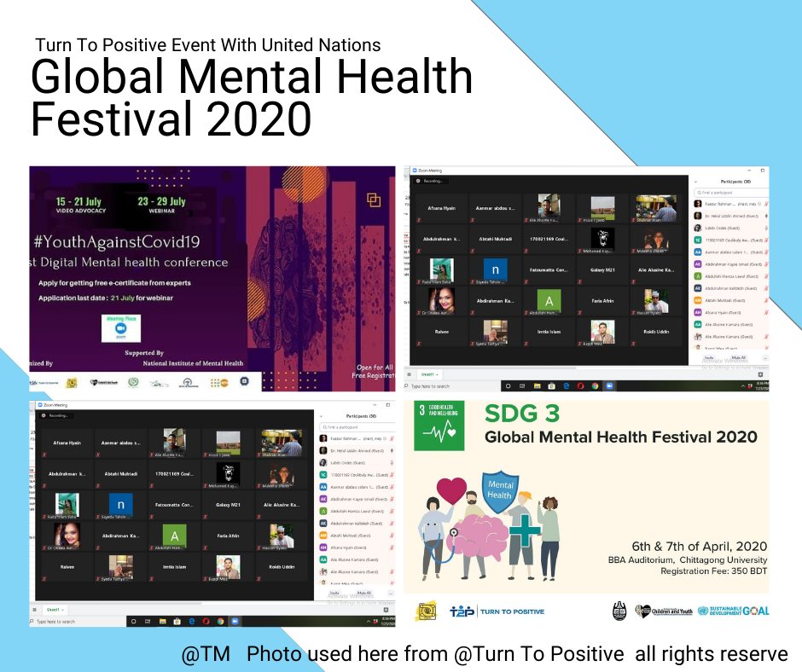Open the all-sheets list button in upper-right screenshot

pos(409,374)
